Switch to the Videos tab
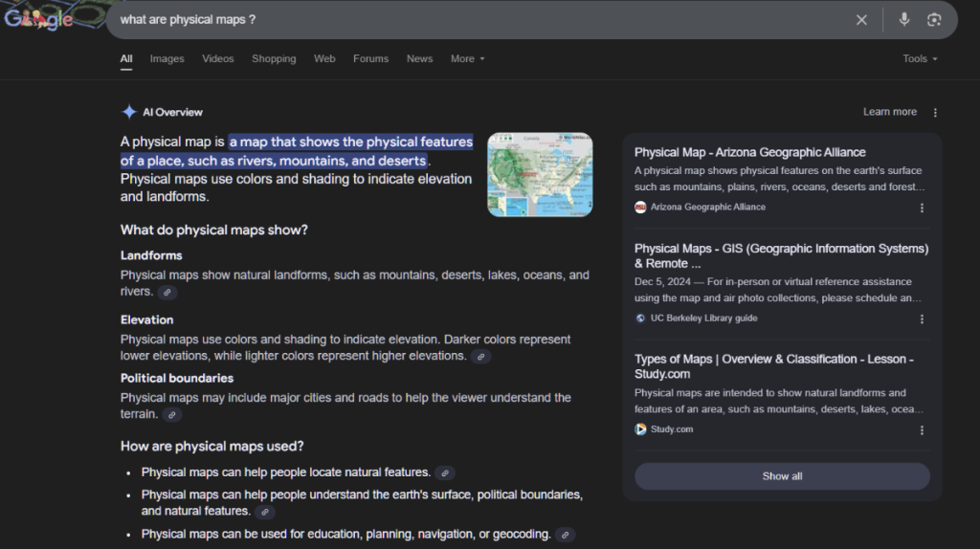This screenshot has height=549, width=980. [x=217, y=58]
